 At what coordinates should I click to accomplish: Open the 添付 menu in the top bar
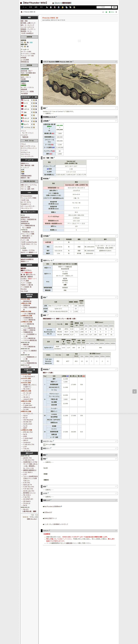(x=42, y=7)
